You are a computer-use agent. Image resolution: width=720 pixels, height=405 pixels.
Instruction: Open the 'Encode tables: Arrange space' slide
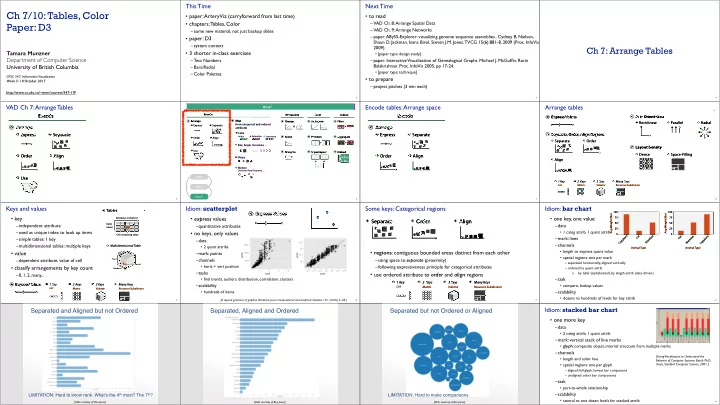click(450, 152)
